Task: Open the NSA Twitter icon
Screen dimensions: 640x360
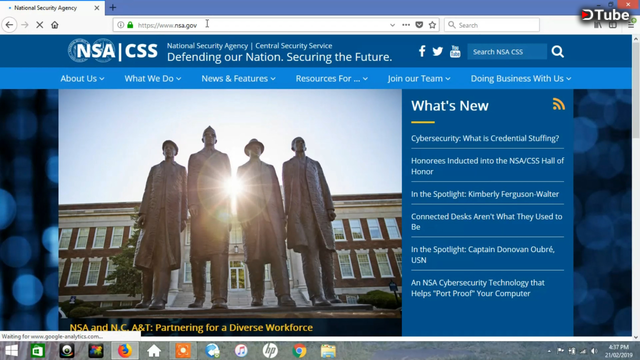Action: (438, 51)
